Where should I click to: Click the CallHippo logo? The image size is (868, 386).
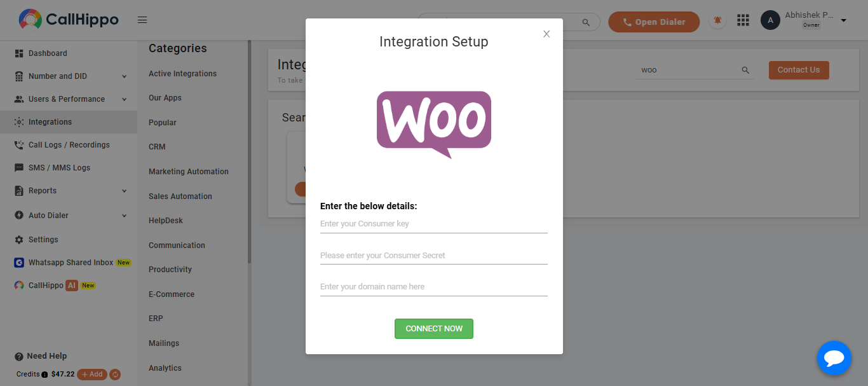(69, 20)
